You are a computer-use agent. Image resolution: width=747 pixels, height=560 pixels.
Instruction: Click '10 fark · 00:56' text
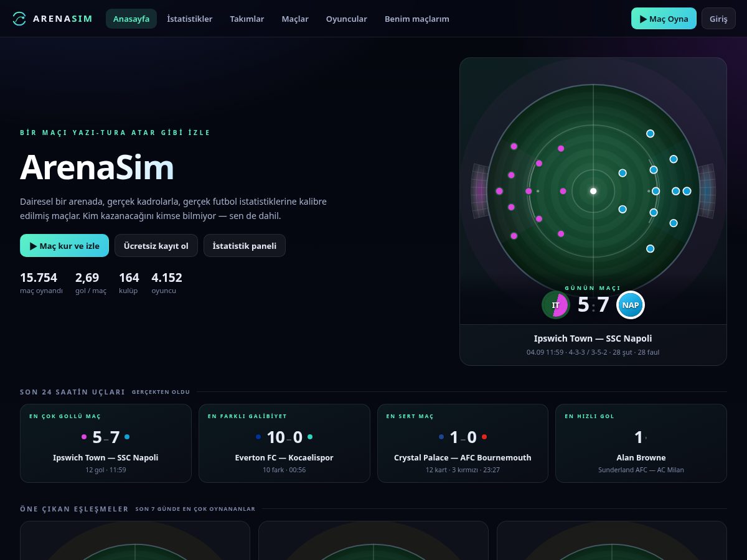284,470
